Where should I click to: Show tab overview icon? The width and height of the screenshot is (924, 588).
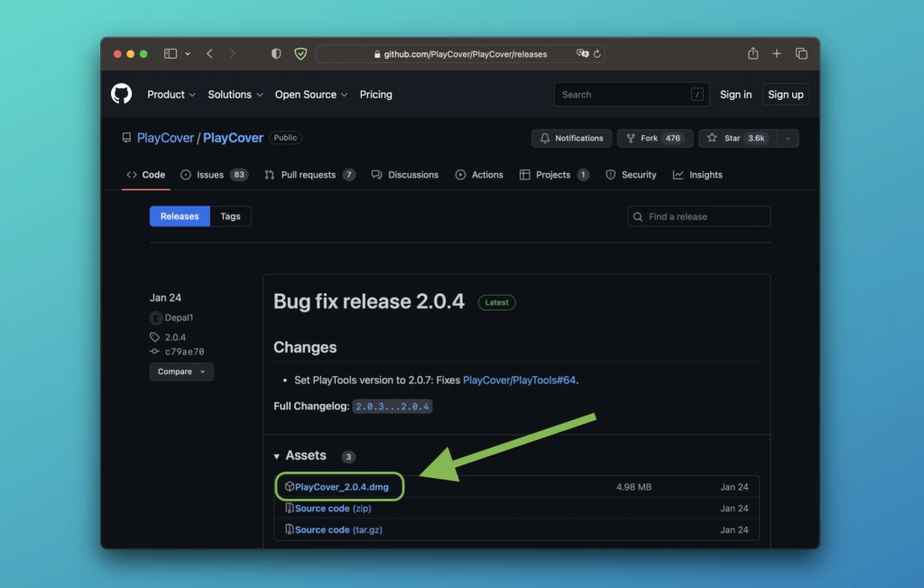point(801,53)
